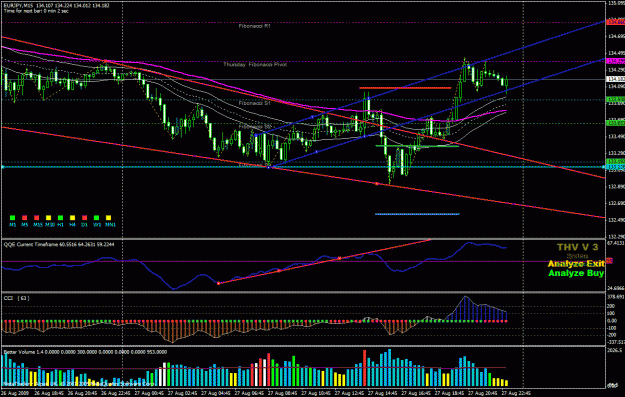Click the 'Analyze Buy' green label
Screen dimensions: 625x397
[576, 273]
